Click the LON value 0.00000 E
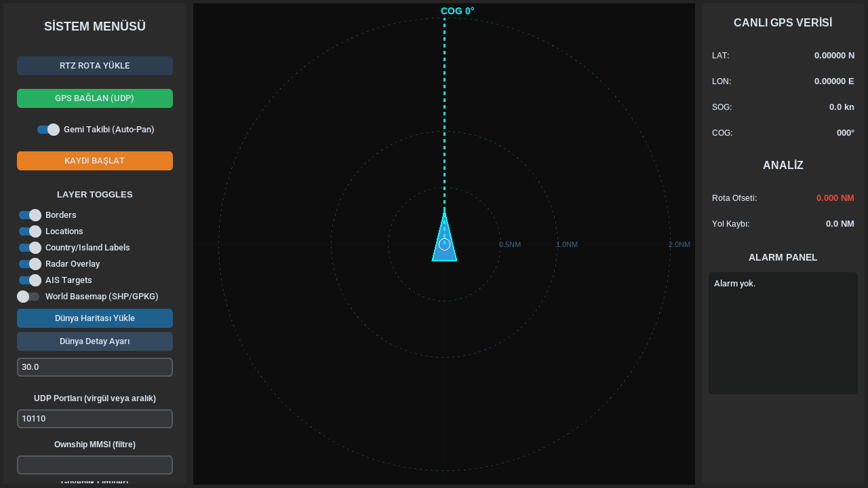Image resolution: width=868 pixels, height=488 pixels. pos(834,81)
